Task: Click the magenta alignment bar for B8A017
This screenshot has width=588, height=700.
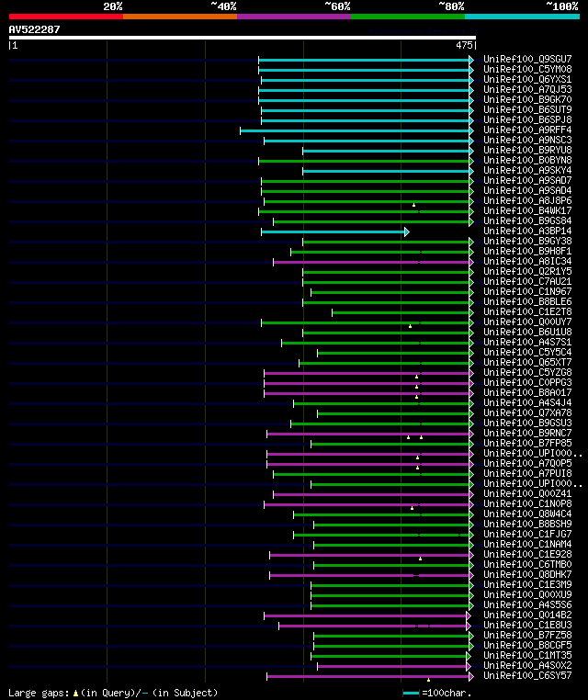Action: click(x=367, y=394)
